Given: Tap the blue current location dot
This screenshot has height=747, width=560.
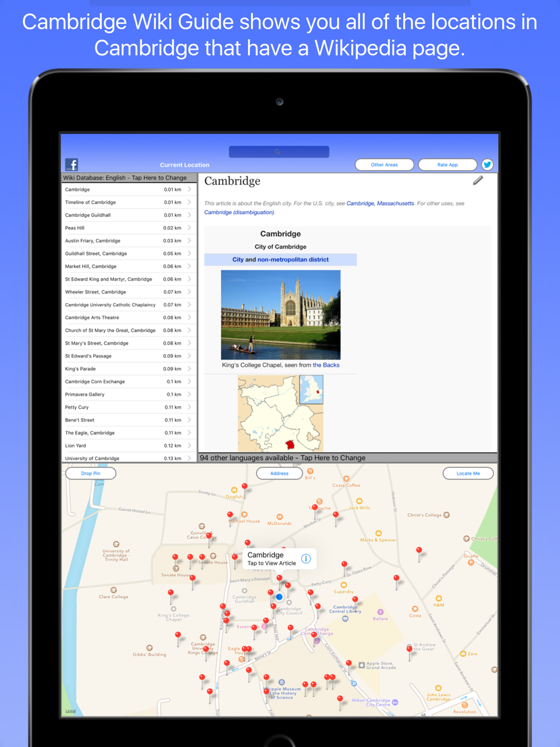Looking at the screenshot, I should pyautogui.click(x=279, y=597).
